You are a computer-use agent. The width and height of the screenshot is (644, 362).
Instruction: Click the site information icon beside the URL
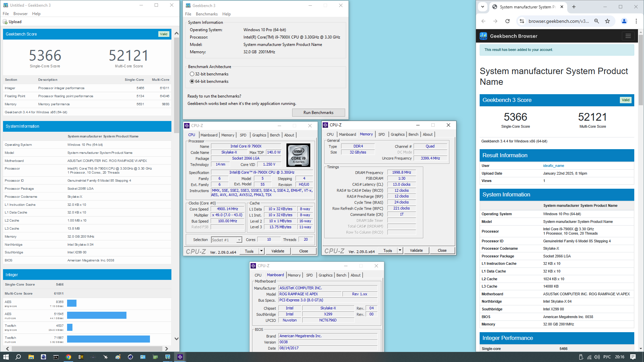click(522, 21)
